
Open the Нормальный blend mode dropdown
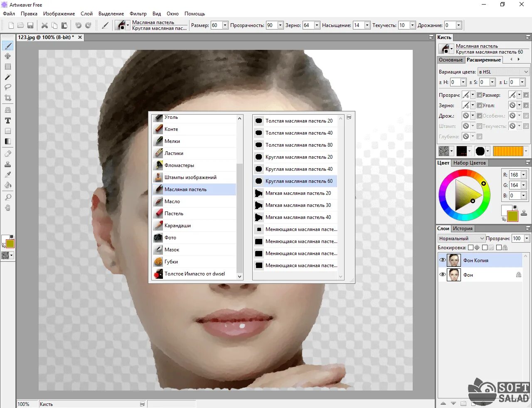pyautogui.click(x=461, y=238)
